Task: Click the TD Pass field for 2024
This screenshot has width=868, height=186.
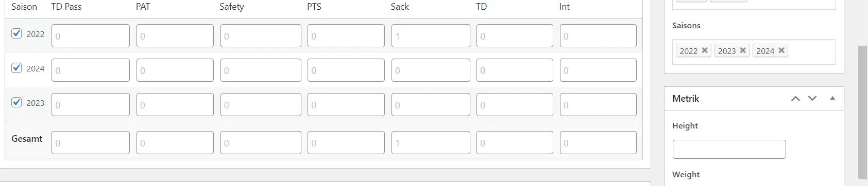Action: (91, 70)
